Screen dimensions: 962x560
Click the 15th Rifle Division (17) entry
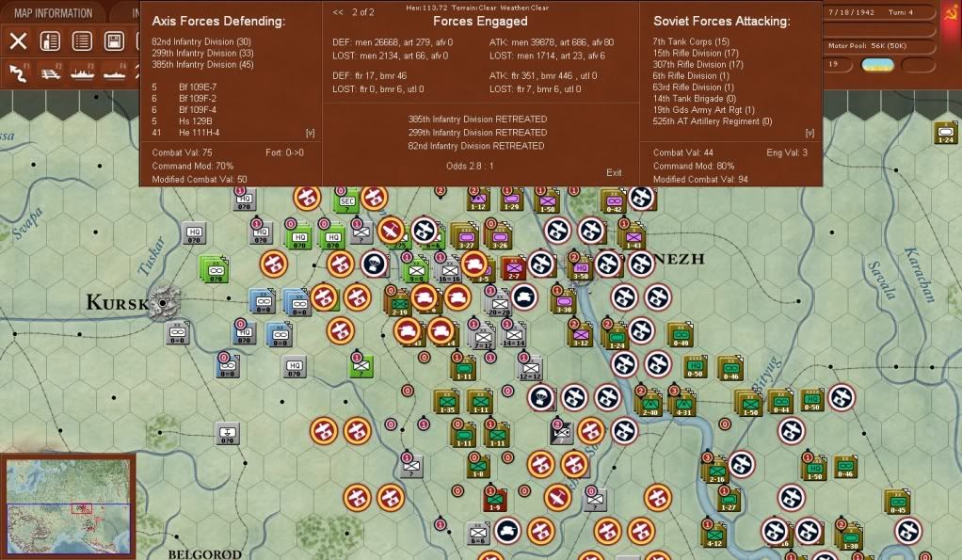696,53
